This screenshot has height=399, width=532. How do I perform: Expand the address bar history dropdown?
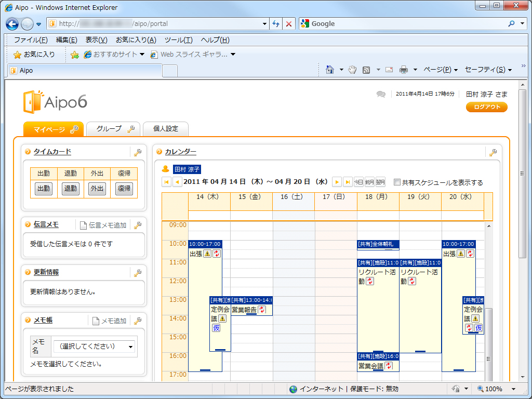pos(264,24)
